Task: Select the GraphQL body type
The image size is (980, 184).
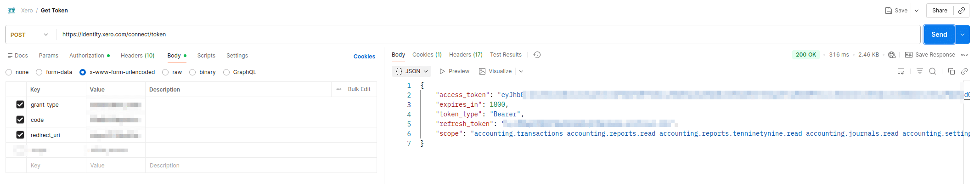Action: (226, 72)
